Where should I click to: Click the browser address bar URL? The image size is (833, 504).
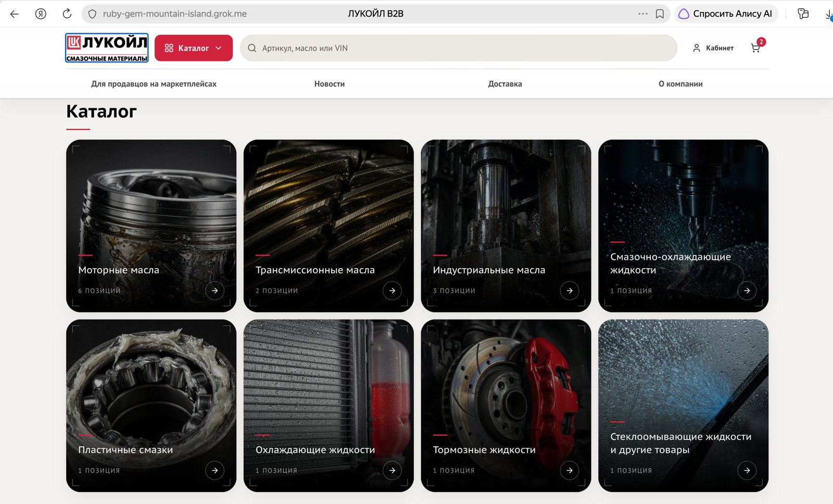pyautogui.click(x=175, y=14)
